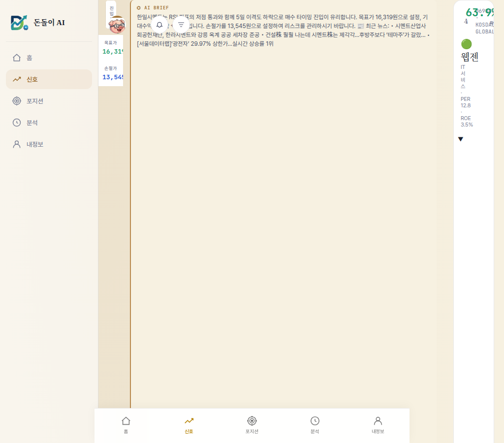Click the AI BRIEF label
Screen dimensions: 504x443
coord(157,8)
